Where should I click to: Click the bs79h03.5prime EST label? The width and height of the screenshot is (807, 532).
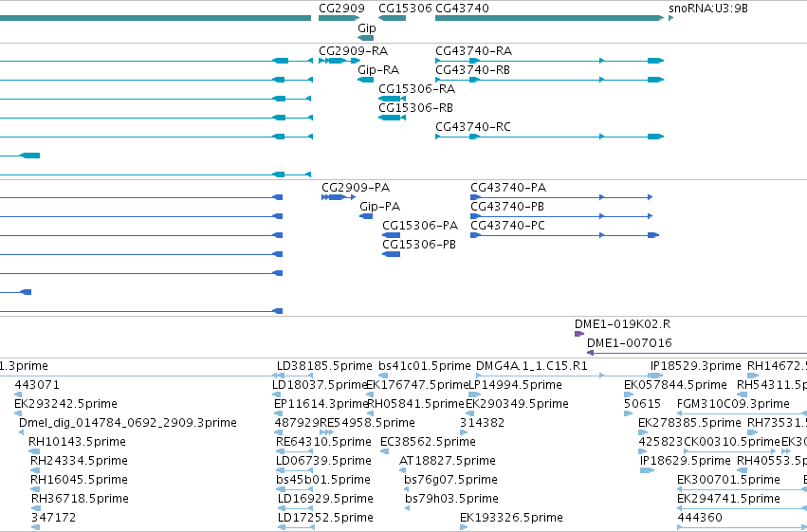coord(451,499)
